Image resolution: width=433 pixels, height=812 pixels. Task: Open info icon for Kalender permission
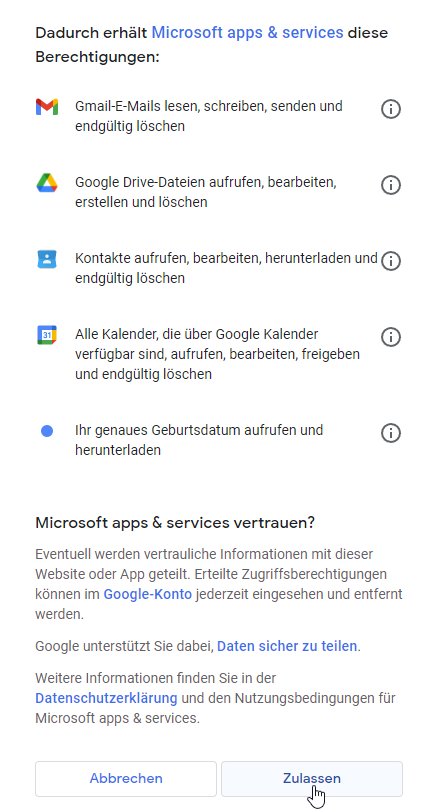coord(391,337)
